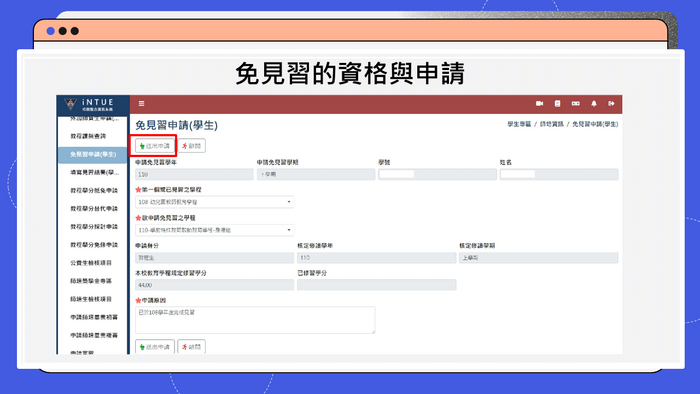
Task: Click the 44.00 required credits field
Action: [x=214, y=285]
